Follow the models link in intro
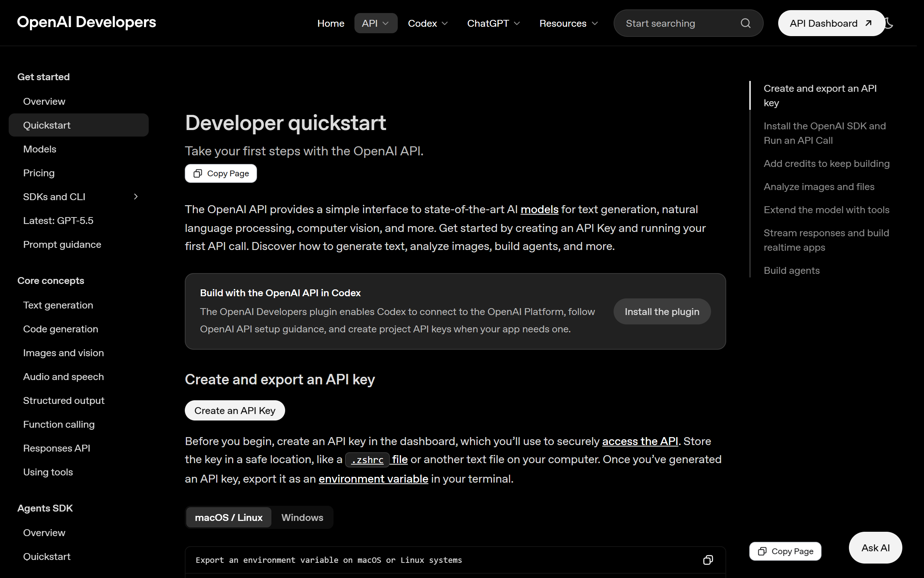 pyautogui.click(x=539, y=210)
